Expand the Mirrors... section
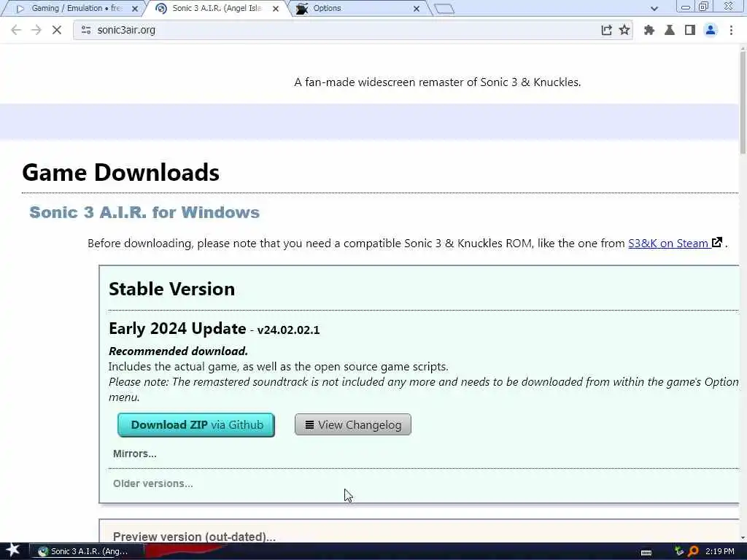 [134, 454]
